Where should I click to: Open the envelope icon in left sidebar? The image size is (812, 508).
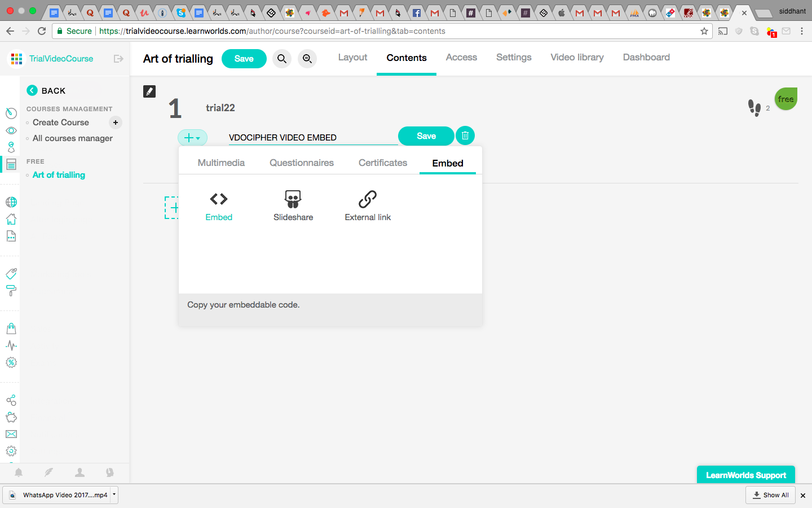coord(11,434)
